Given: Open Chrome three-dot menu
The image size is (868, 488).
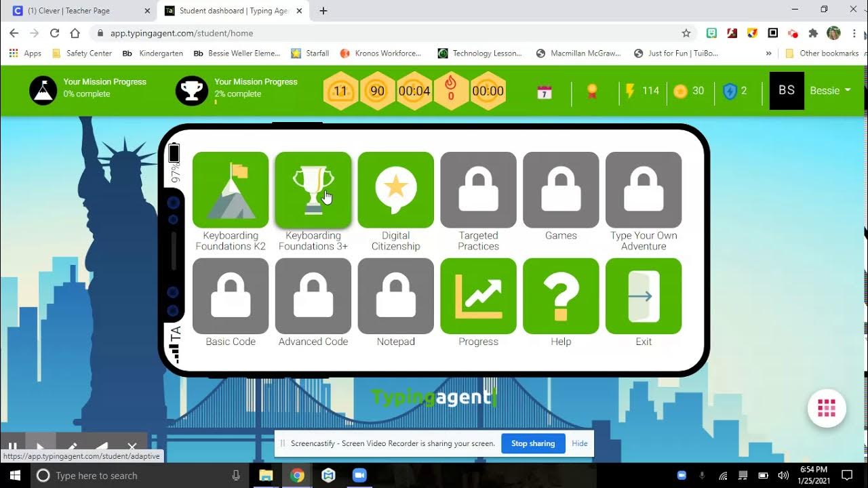Looking at the screenshot, I should click(854, 33).
